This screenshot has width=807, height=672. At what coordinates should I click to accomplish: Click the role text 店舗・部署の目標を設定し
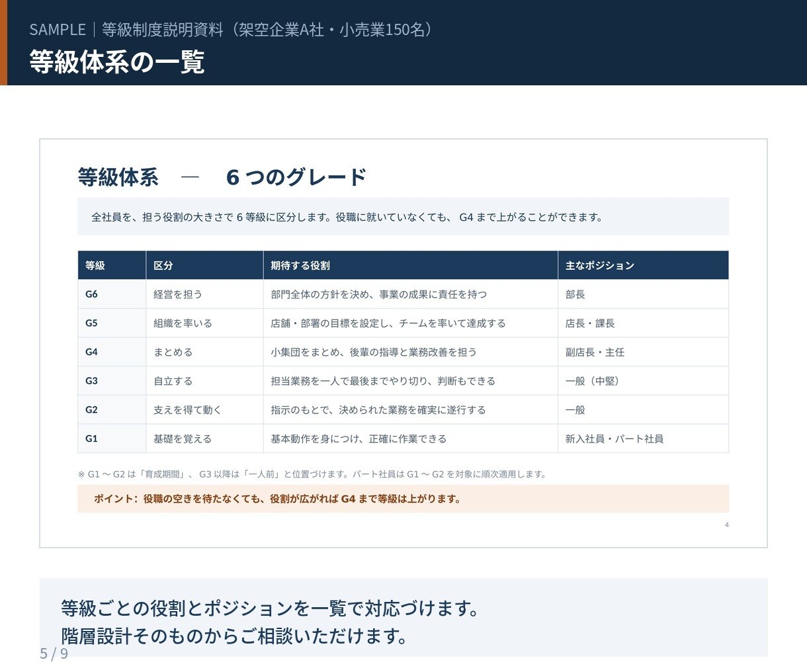tap(388, 323)
